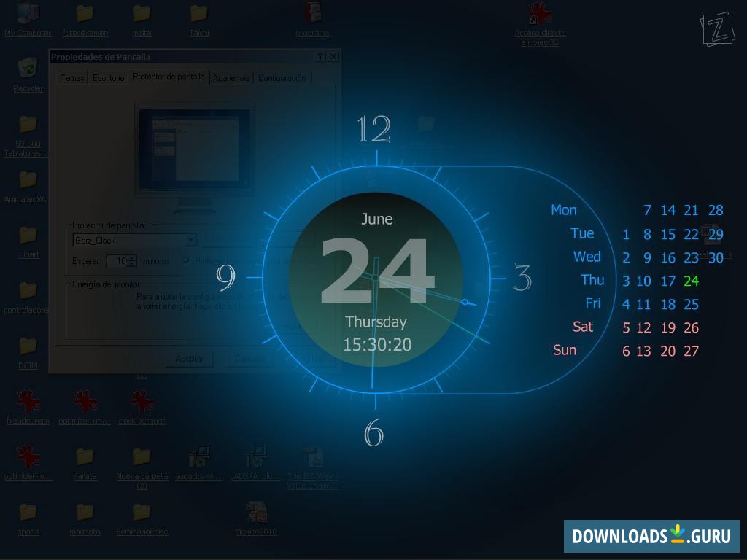The height and width of the screenshot is (560, 747).
Task: Click the Aceptar button
Action: [189, 359]
